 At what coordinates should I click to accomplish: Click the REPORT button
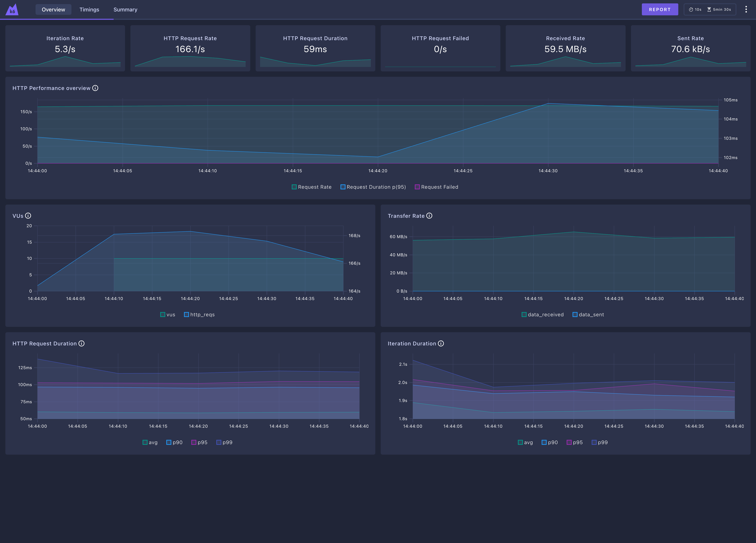pos(660,9)
